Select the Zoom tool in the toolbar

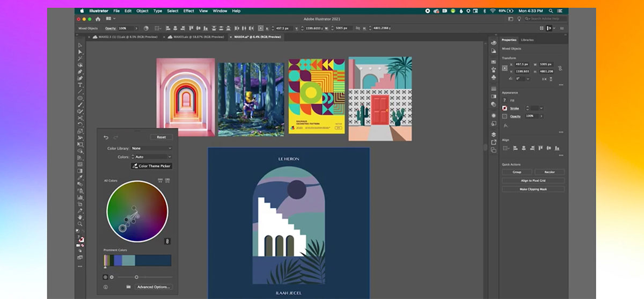pyautogui.click(x=80, y=224)
